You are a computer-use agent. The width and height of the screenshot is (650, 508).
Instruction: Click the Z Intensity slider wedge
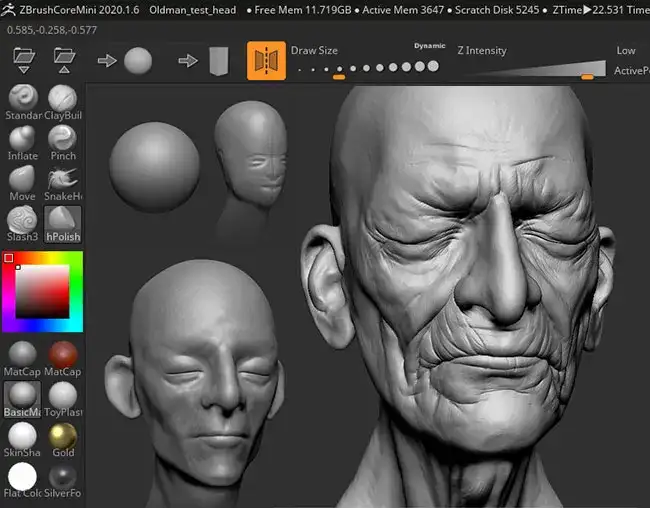coord(539,69)
